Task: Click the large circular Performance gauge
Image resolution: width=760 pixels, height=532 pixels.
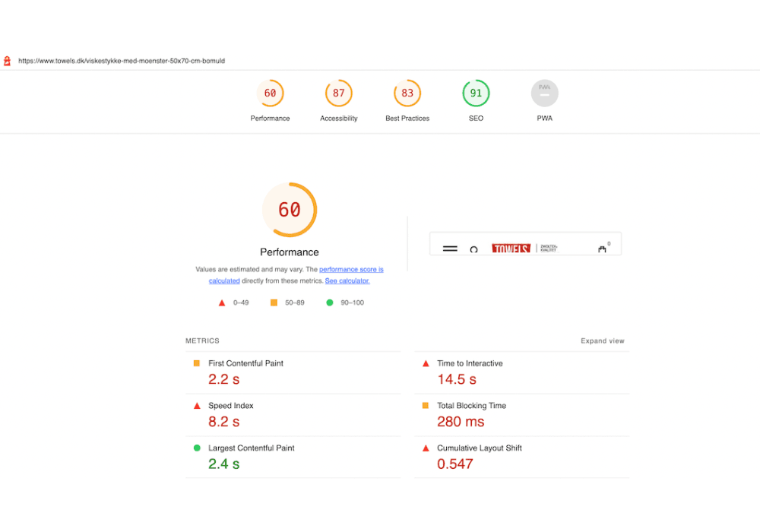Action: point(290,210)
